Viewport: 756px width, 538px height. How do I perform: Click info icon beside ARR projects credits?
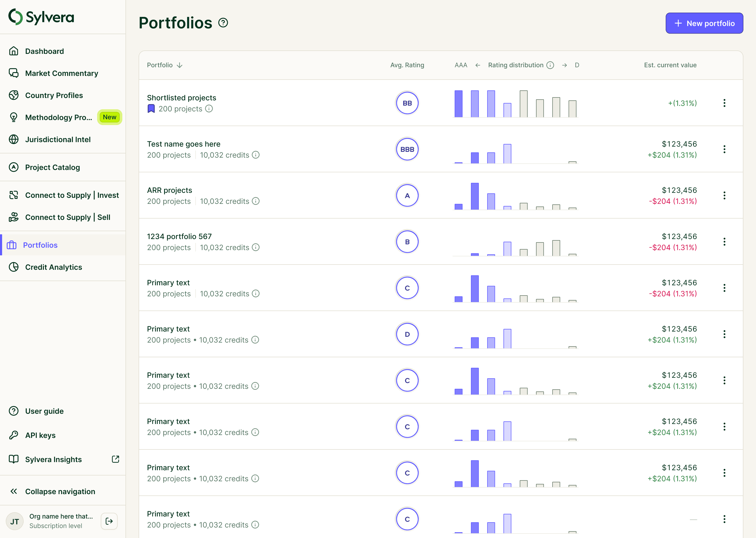(255, 201)
